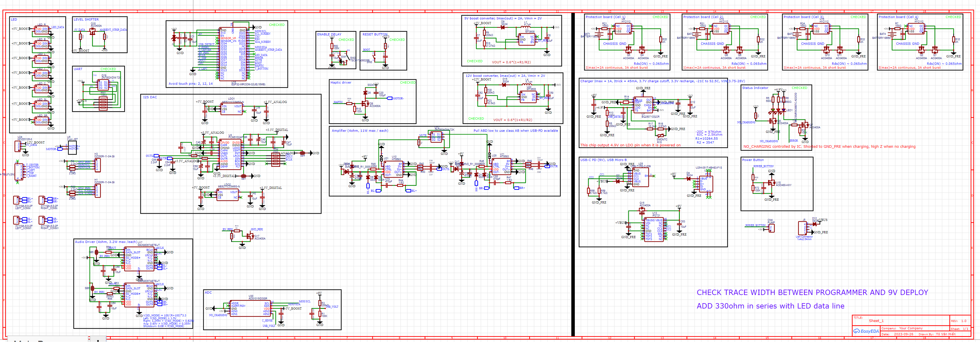Click the 'IP2721' chip label
980x342 pixels.
pos(656,216)
